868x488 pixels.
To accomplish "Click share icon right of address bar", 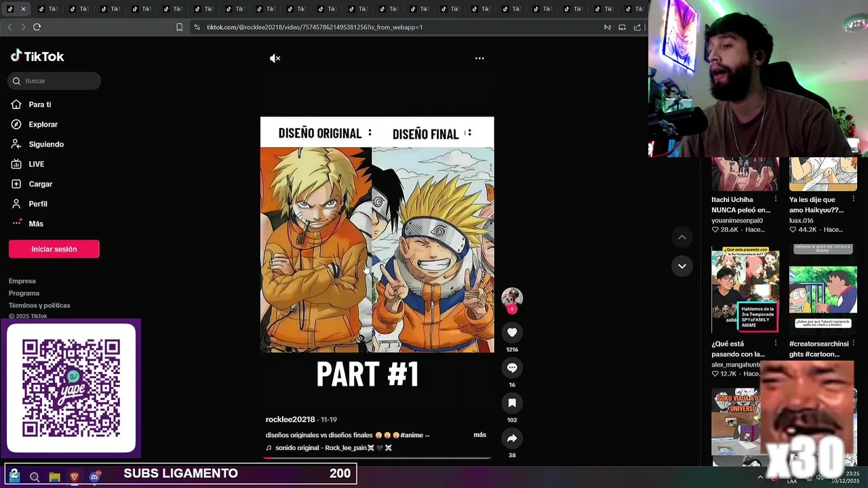I will pyautogui.click(x=637, y=27).
